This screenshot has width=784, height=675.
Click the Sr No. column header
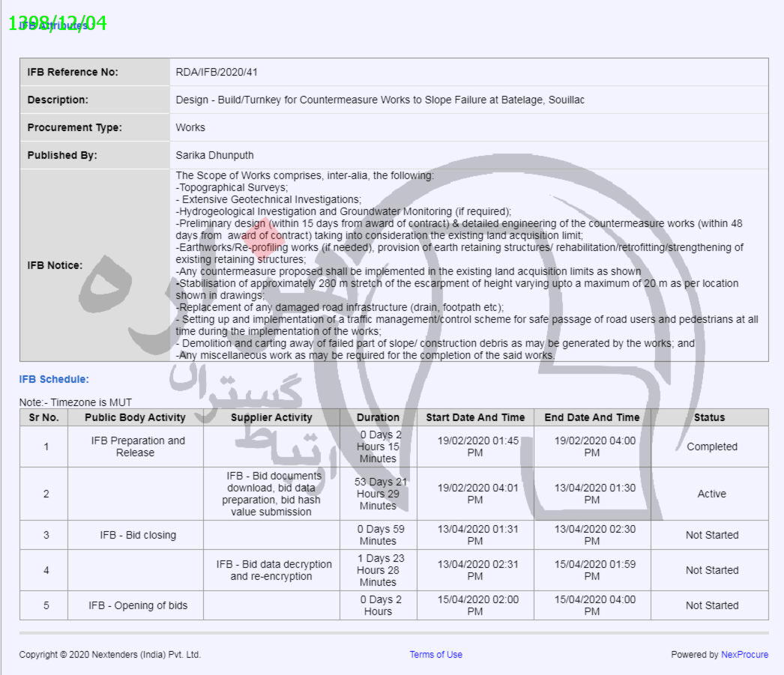(x=43, y=417)
